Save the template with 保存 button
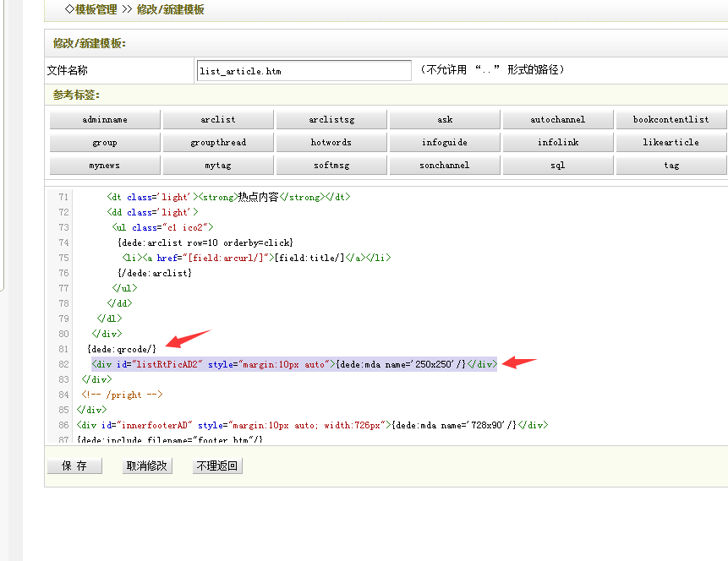This screenshot has width=728, height=561. (x=74, y=466)
